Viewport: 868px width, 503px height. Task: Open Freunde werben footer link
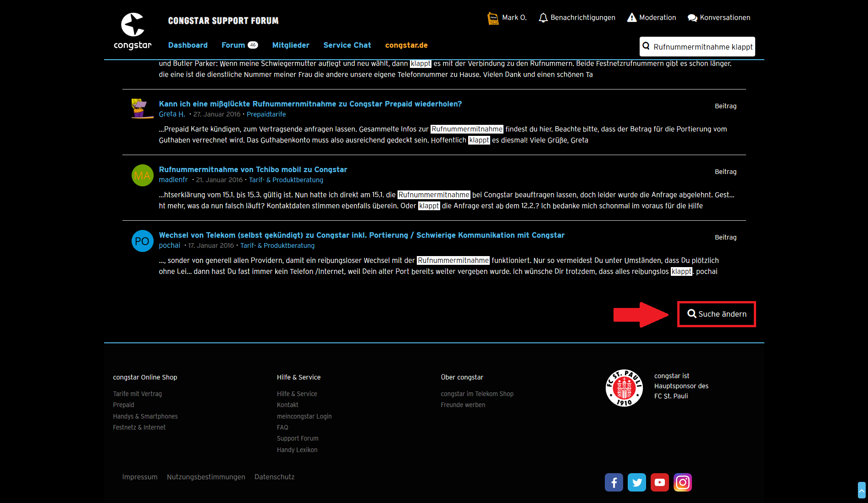(x=463, y=405)
